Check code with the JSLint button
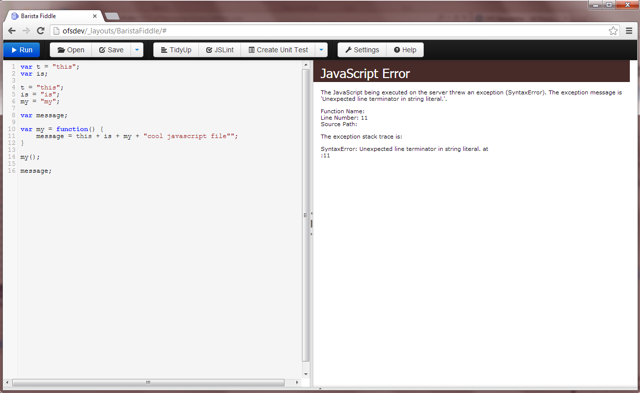The height and width of the screenshot is (393, 640). [220, 50]
